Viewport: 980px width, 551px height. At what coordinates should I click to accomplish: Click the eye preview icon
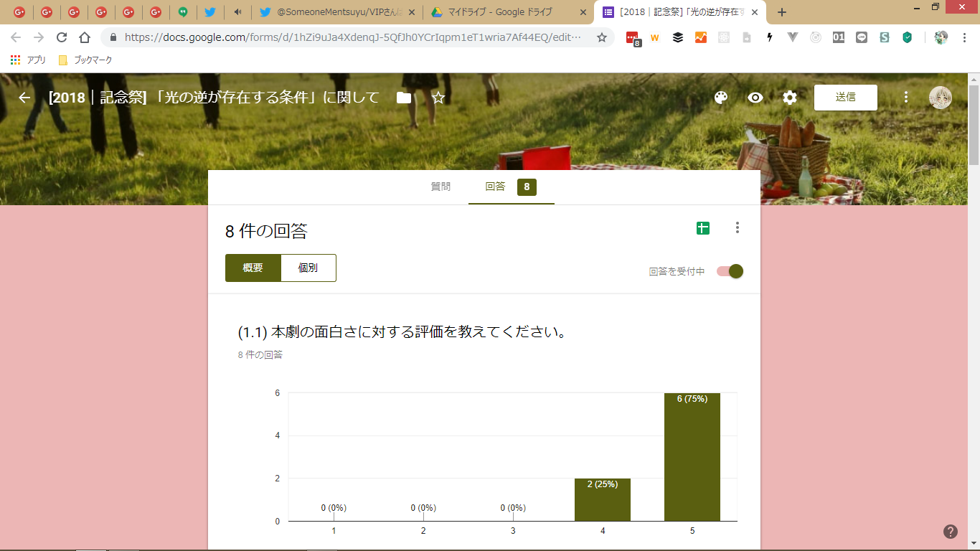click(755, 98)
